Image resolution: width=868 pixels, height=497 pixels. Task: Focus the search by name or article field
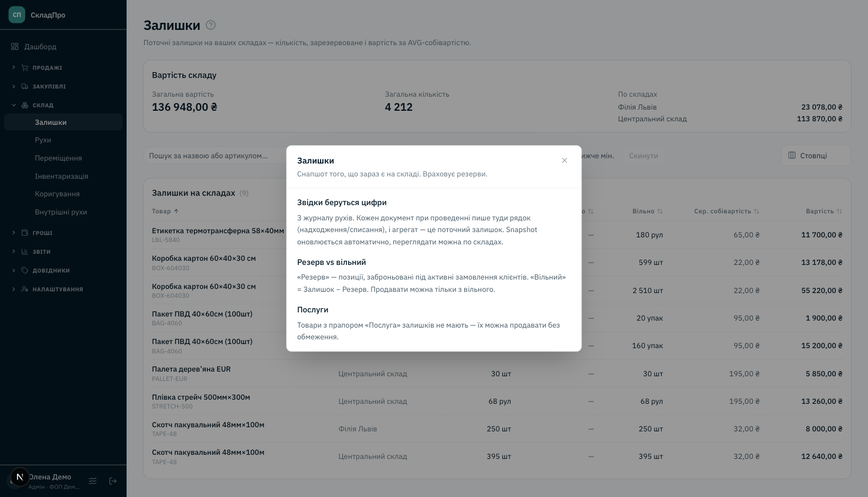(x=215, y=155)
